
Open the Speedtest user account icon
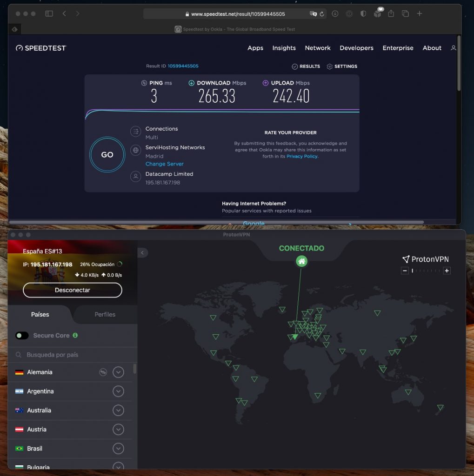(x=453, y=48)
